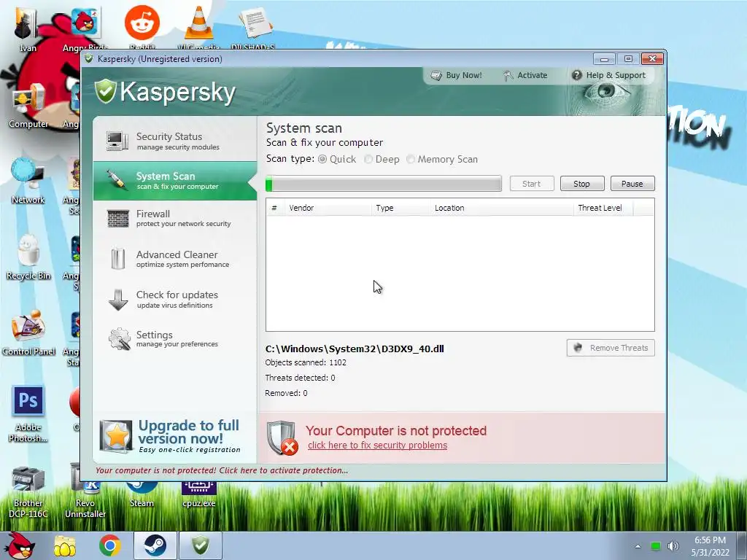
Task: Click the Security Status monitor icon
Action: [117, 141]
